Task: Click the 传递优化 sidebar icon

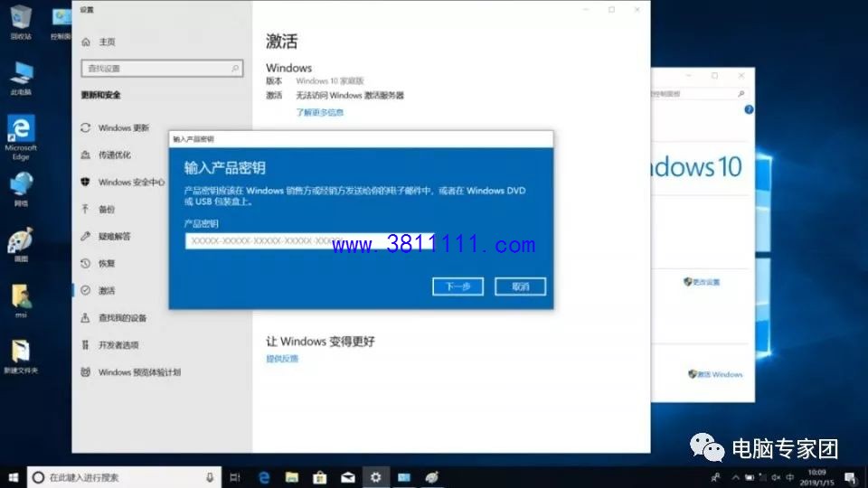Action: (85, 155)
